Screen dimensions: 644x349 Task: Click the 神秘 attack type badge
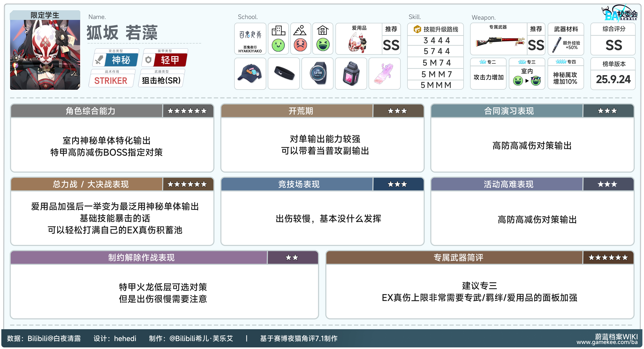pyautogui.click(x=121, y=60)
